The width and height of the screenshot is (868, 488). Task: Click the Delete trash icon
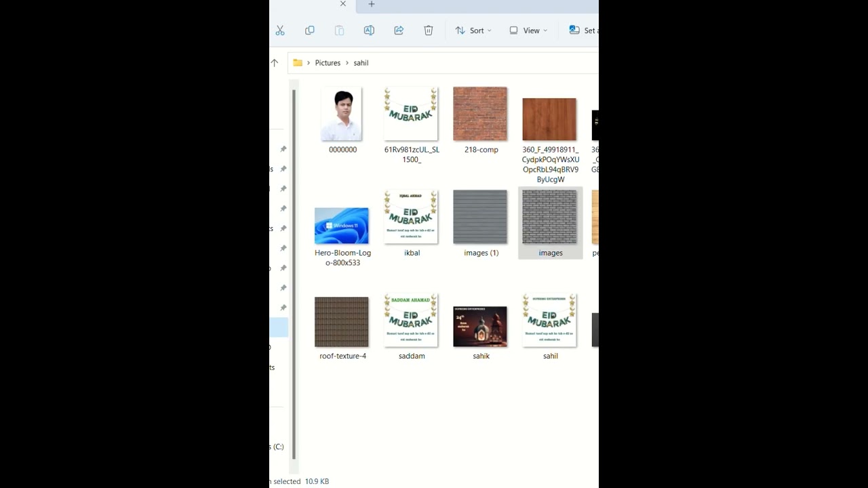pos(429,30)
